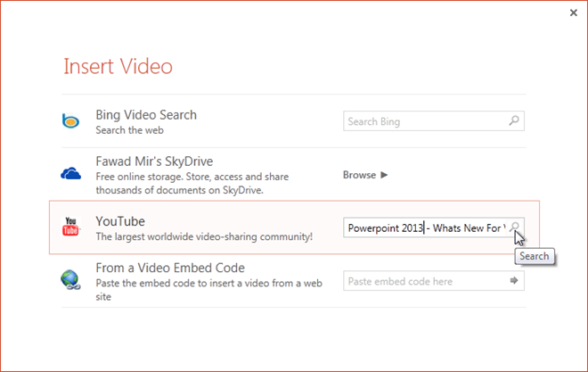Click the Bing logo icon
Screen dimensions: 588x372
[x=70, y=120]
